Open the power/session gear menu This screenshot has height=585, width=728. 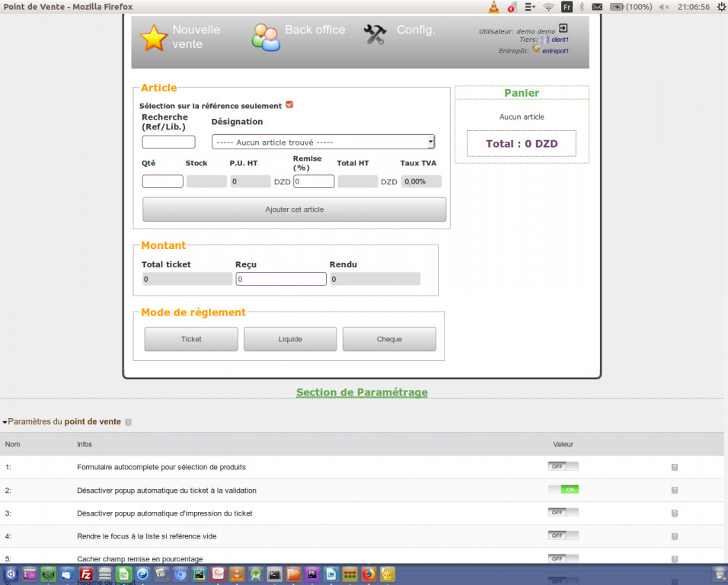click(722, 7)
